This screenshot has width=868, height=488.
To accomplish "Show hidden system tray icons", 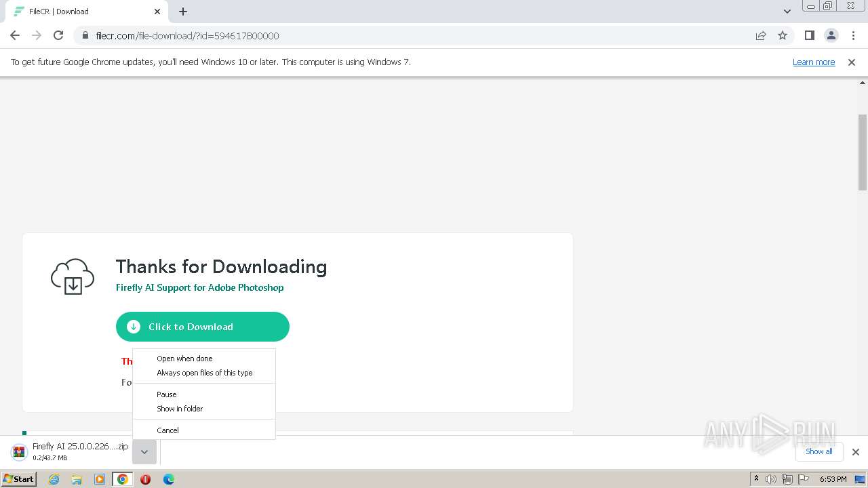I will tap(756, 479).
